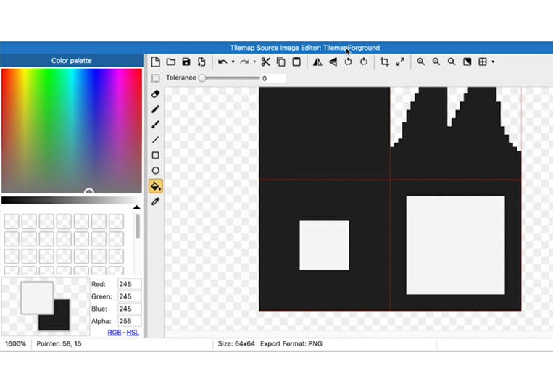Pick a color in the spectrum area

72,130
